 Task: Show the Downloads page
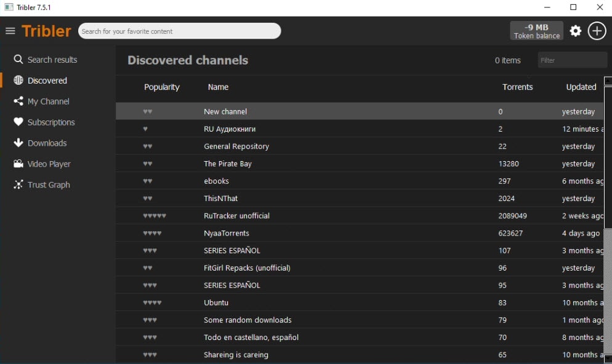[x=47, y=143]
